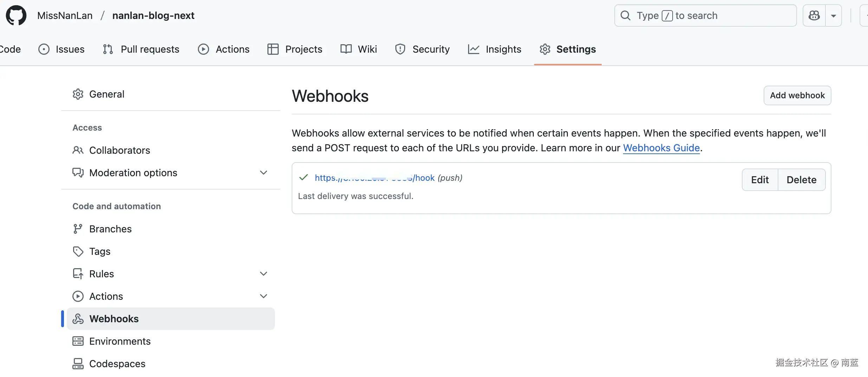Focus the Type / to search field

pyautogui.click(x=705, y=15)
